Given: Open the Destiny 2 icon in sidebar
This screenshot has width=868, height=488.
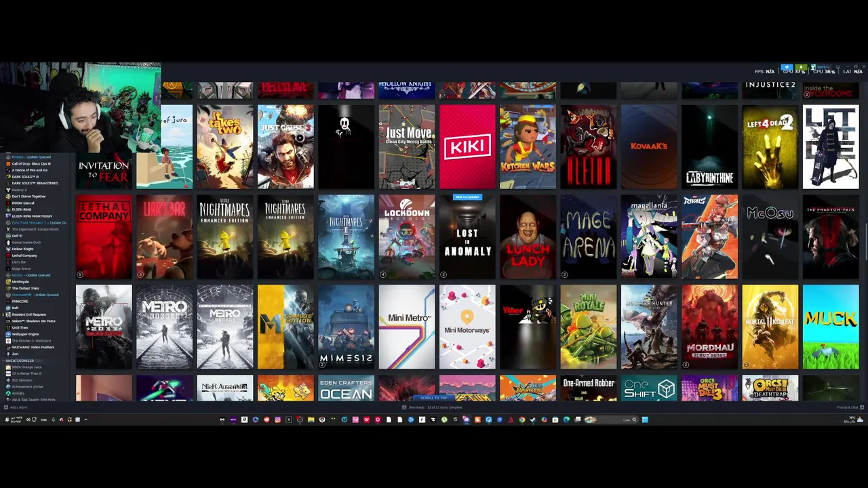Looking at the screenshot, I should pyautogui.click(x=8, y=190).
